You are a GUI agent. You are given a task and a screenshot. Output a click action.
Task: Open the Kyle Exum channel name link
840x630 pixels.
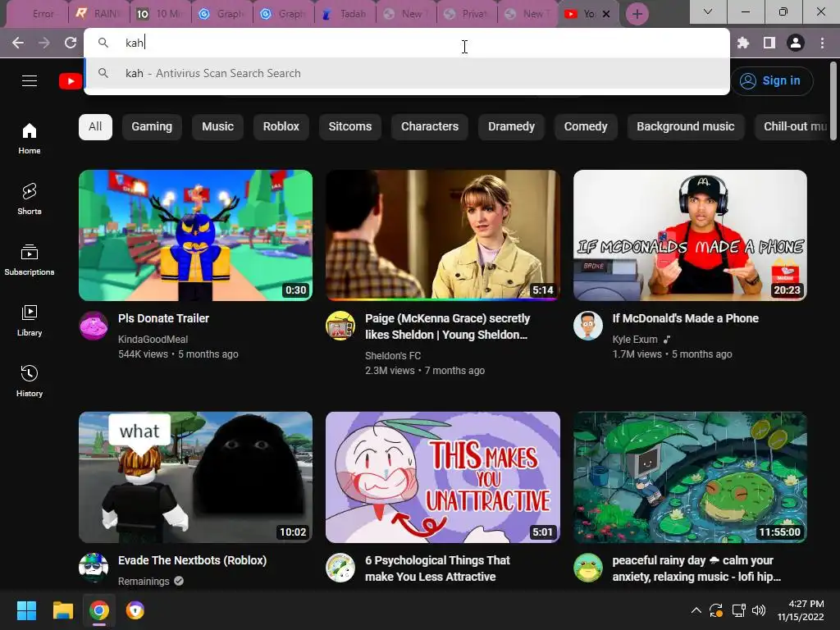[635, 340]
